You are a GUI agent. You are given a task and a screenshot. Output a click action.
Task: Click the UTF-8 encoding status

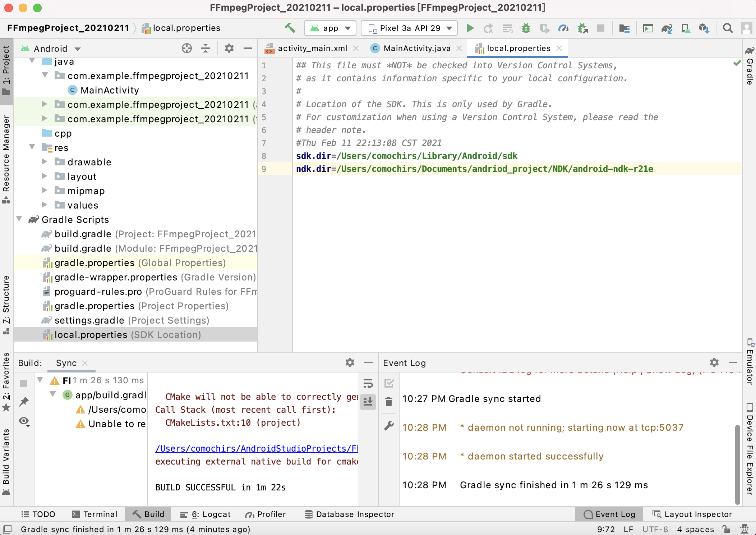click(x=655, y=529)
